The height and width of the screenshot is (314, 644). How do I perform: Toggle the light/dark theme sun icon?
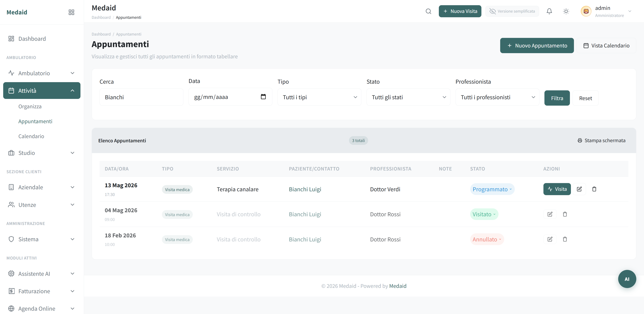(566, 11)
